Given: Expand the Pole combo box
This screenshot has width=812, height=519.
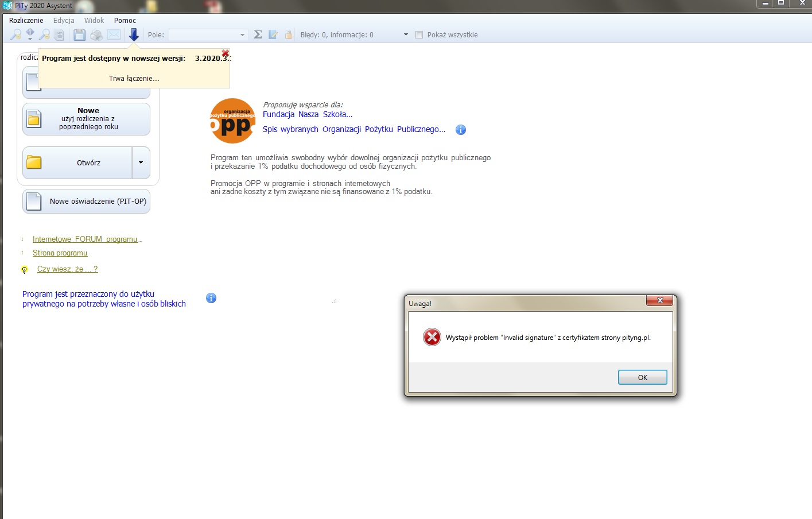Looking at the screenshot, I should point(242,35).
